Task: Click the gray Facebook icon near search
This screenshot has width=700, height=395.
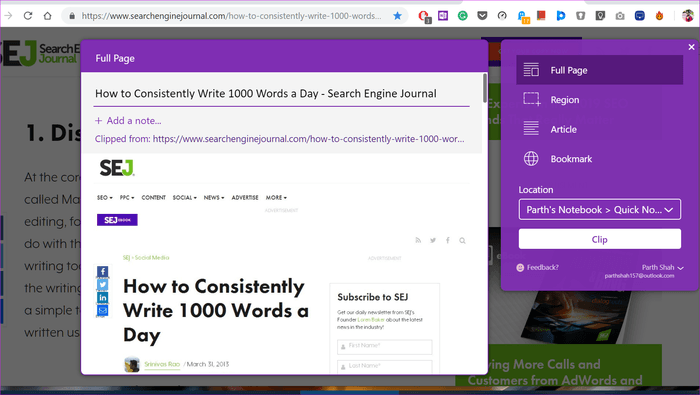Action: click(447, 240)
